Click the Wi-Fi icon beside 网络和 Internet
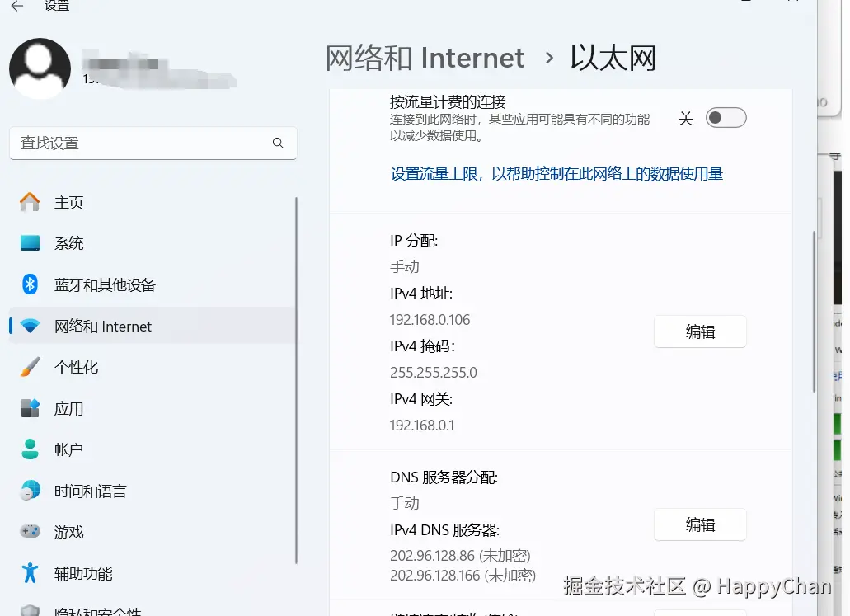 click(30, 326)
